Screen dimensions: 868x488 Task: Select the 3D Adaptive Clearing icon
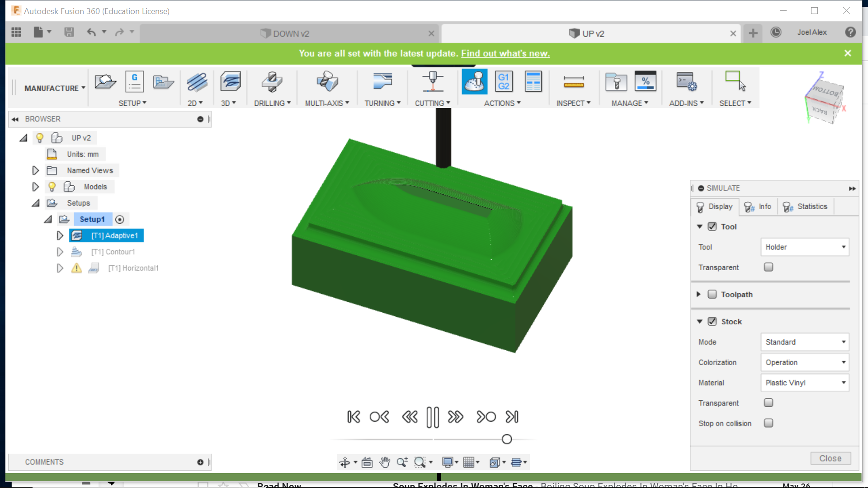[x=231, y=82]
